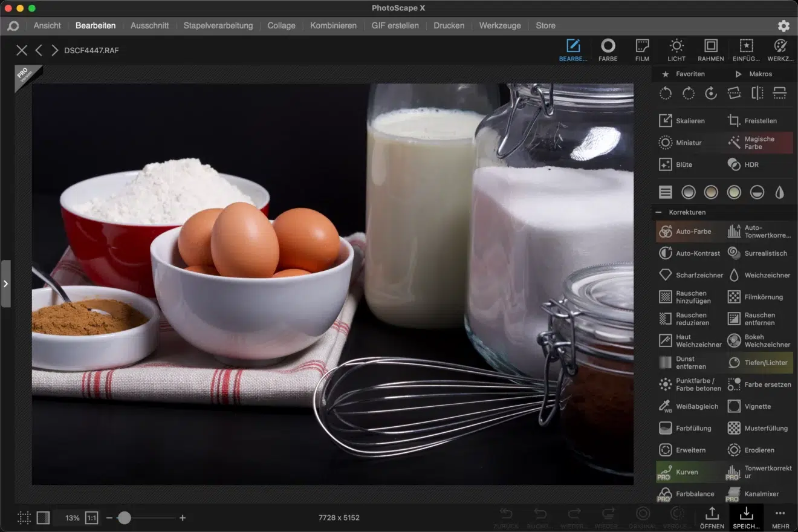Toggle the selection marquee icon at bottom
The width and height of the screenshot is (798, 532).
[24, 517]
